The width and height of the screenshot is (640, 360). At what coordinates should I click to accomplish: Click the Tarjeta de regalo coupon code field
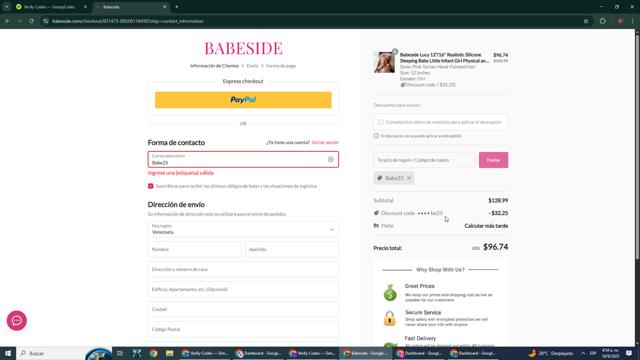point(424,160)
